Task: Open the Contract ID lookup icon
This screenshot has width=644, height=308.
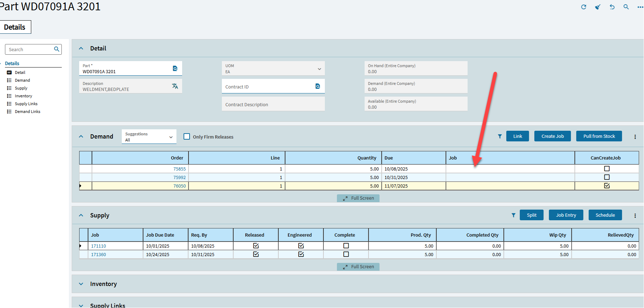Action: (318, 86)
